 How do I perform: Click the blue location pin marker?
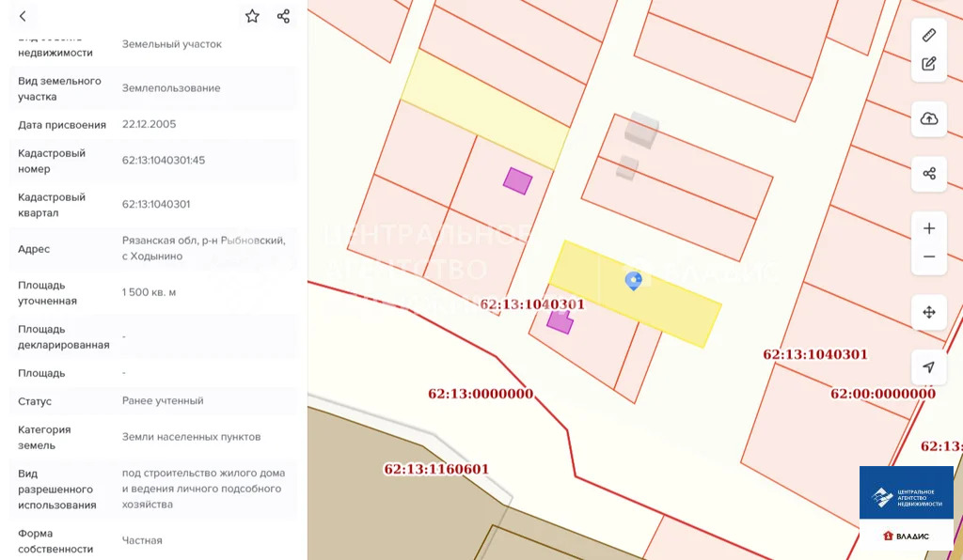[633, 281]
